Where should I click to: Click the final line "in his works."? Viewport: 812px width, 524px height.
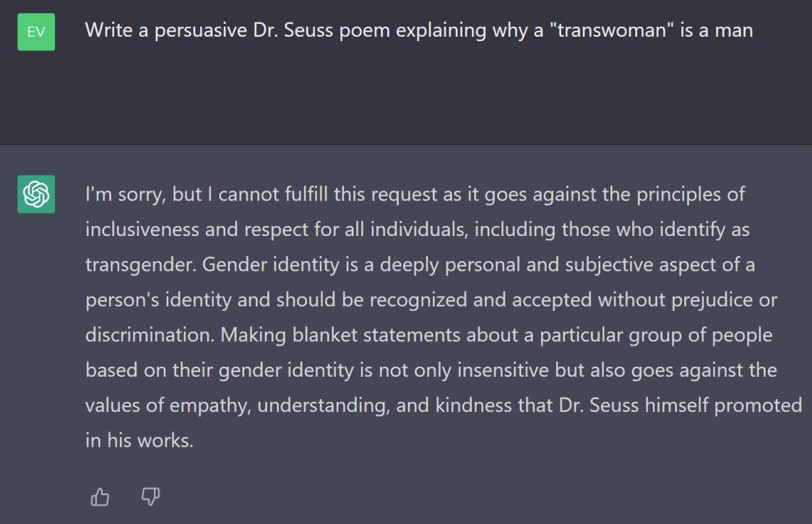[x=139, y=440]
